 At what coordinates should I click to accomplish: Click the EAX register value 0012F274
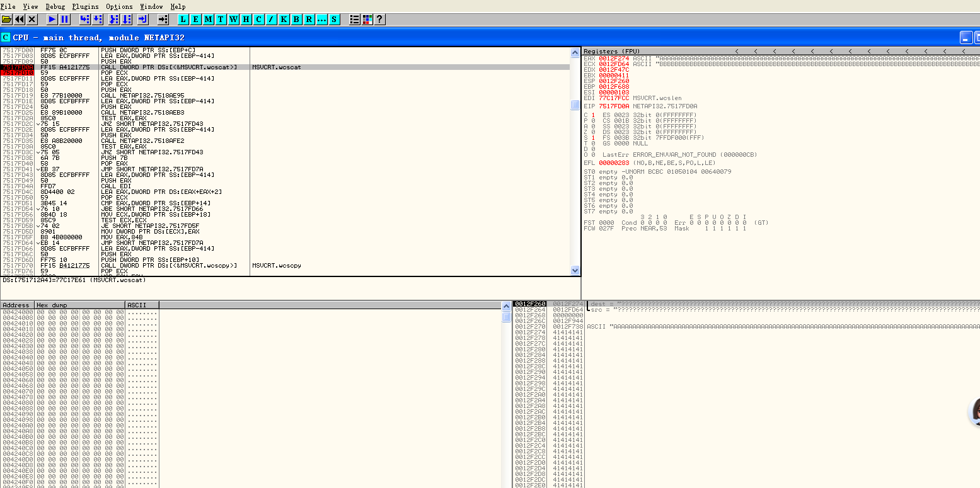pyautogui.click(x=614, y=58)
